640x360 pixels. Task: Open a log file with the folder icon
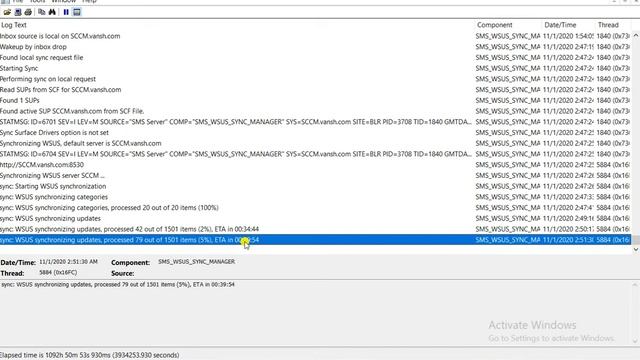pyautogui.click(x=7, y=12)
